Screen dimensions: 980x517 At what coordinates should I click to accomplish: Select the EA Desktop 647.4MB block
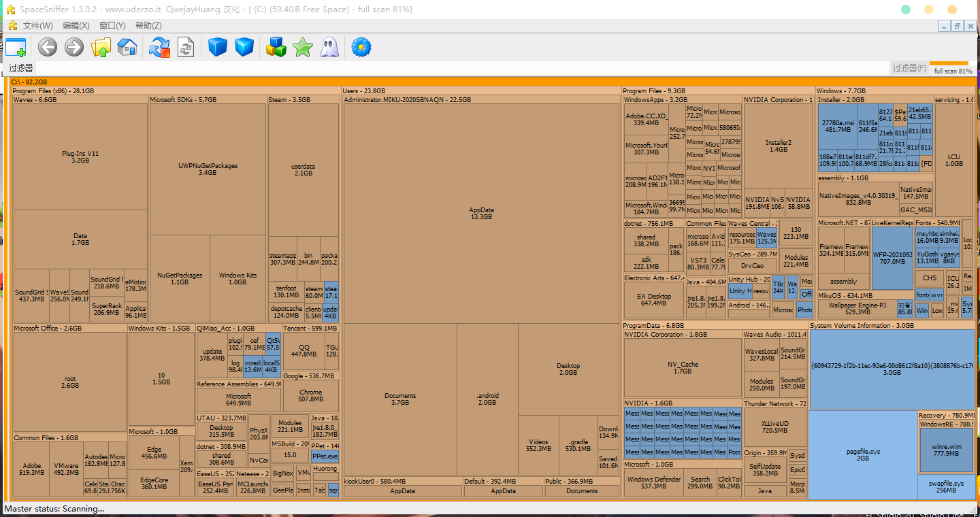[x=654, y=299]
